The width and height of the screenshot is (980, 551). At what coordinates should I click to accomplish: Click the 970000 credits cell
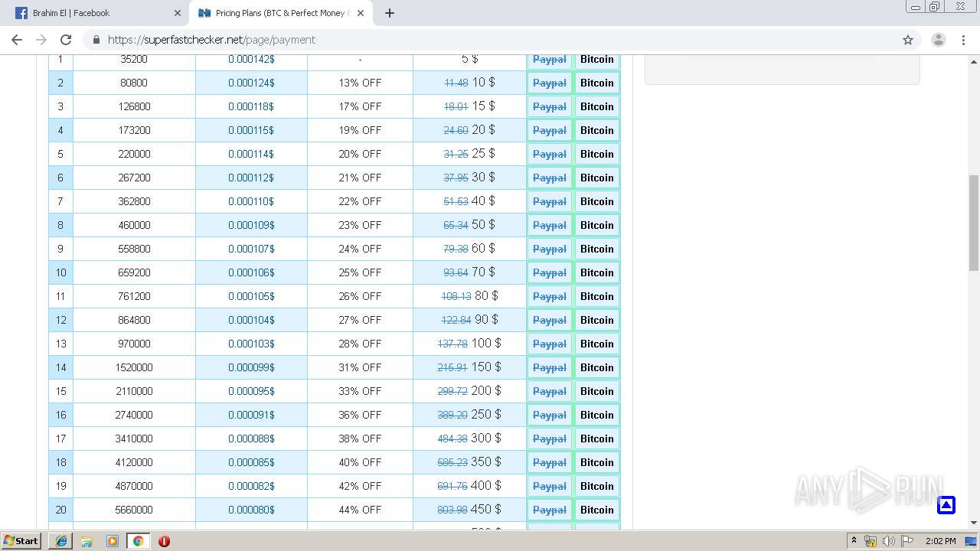point(134,344)
